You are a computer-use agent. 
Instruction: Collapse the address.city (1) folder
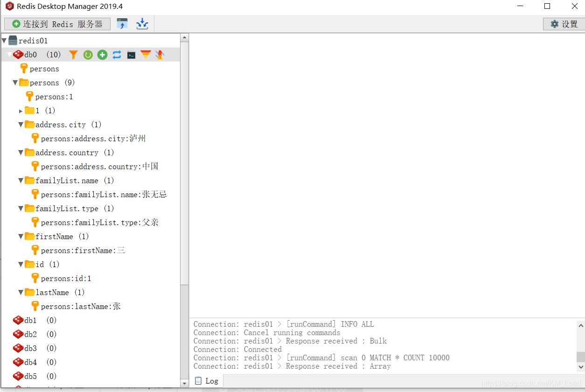[x=21, y=124]
